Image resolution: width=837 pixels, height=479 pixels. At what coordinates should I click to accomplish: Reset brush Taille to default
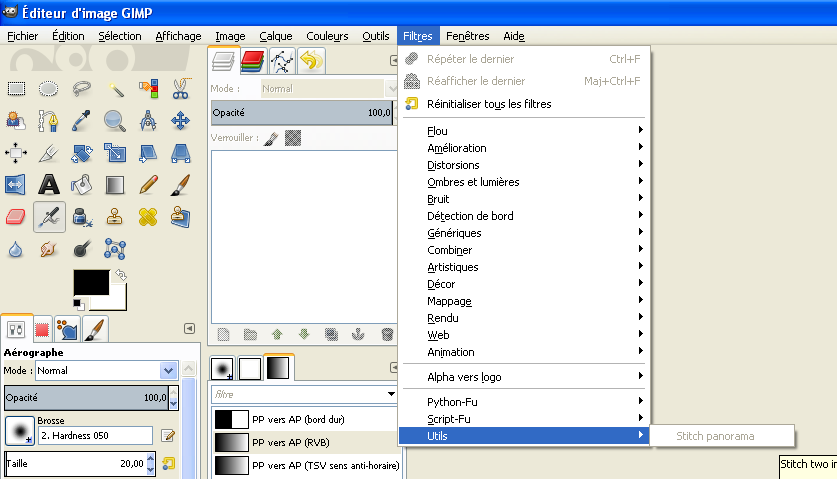point(169,464)
